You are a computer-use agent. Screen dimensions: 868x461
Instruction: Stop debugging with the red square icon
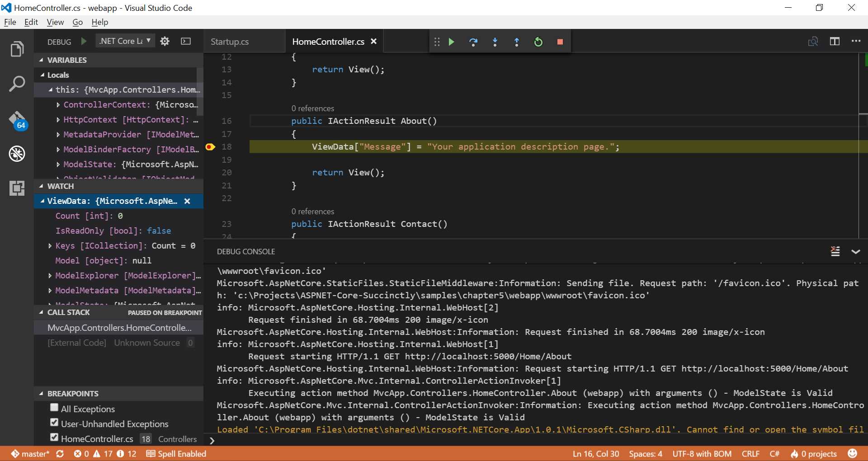(560, 42)
